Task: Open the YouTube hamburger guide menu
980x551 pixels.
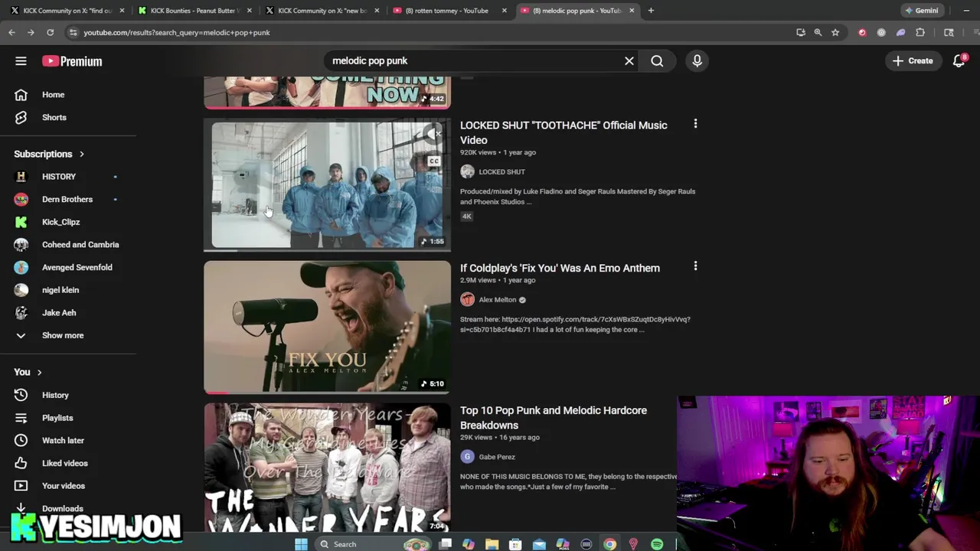Action: [x=21, y=61]
